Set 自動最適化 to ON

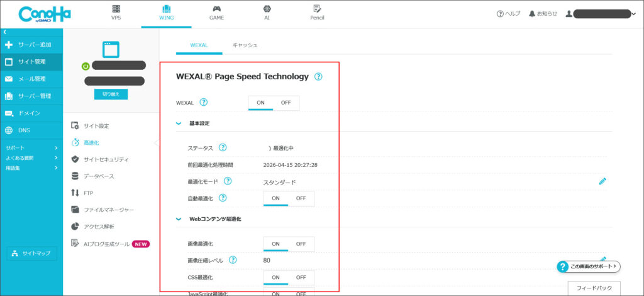(275, 198)
